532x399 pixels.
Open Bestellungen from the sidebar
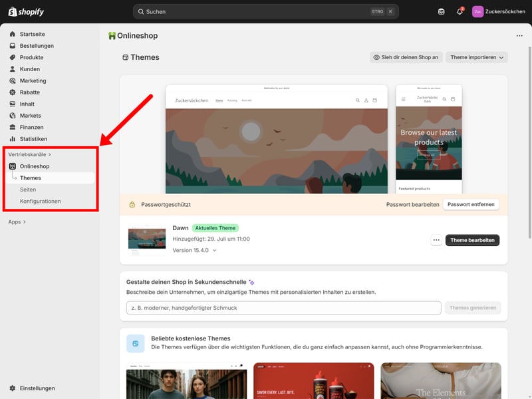[x=37, y=46]
